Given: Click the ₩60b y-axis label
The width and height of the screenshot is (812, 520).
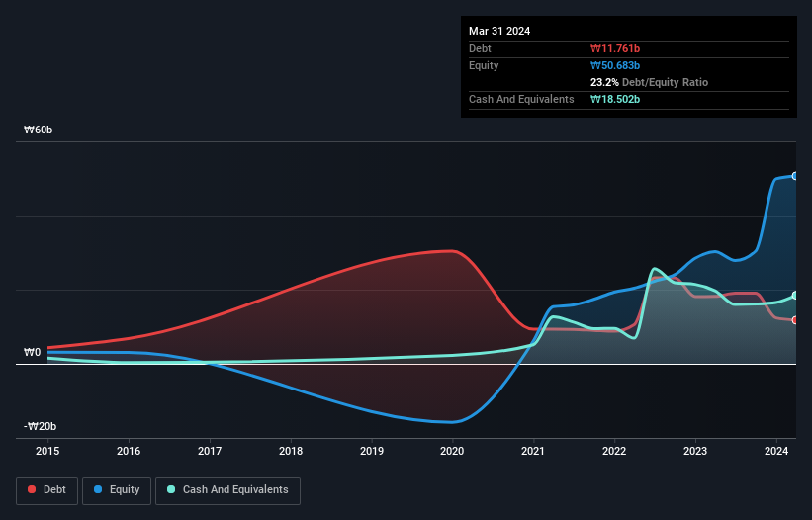Looking at the screenshot, I should (39, 130).
